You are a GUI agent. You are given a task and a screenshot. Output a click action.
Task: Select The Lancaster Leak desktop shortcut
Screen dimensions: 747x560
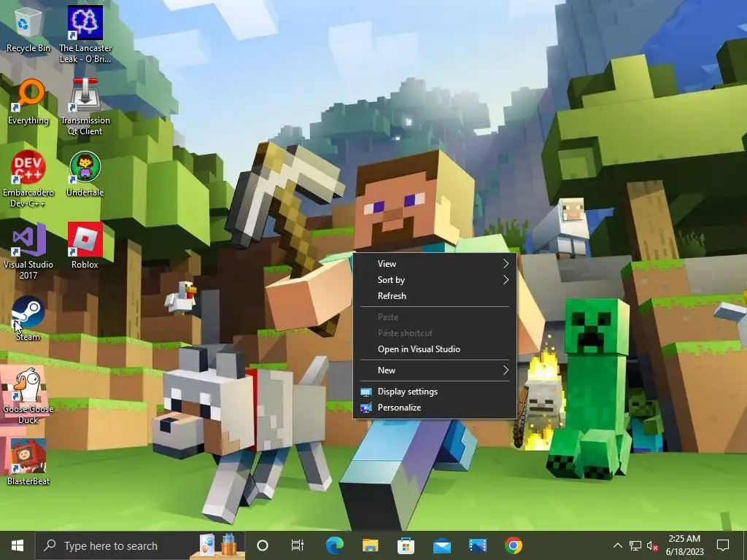(x=85, y=34)
